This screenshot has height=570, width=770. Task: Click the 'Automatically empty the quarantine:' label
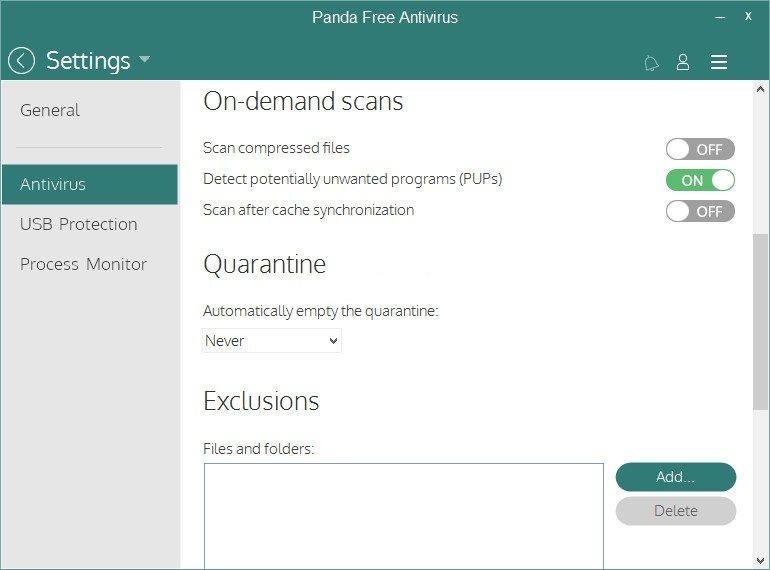coord(321,311)
